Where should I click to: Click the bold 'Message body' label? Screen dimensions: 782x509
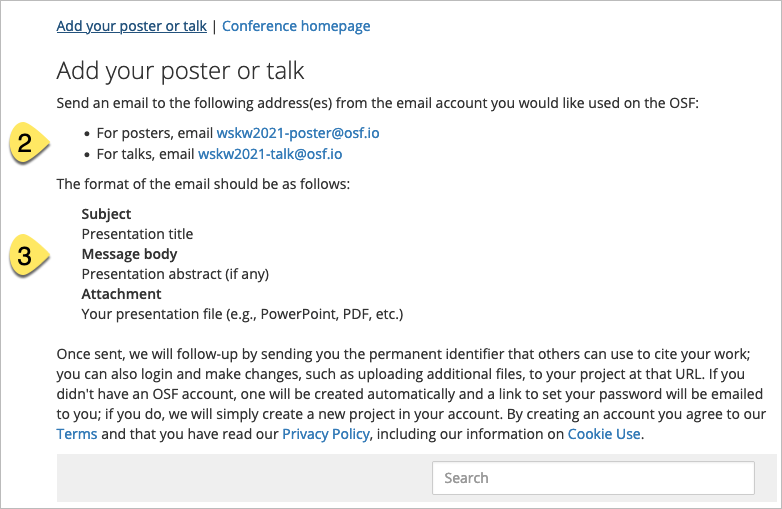coord(129,254)
